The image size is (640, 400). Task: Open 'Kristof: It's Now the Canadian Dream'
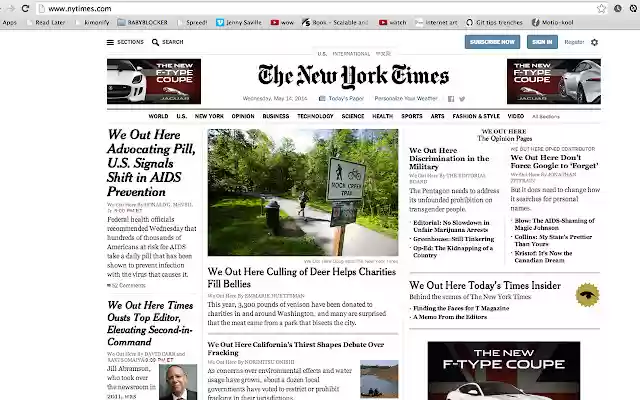543,256
